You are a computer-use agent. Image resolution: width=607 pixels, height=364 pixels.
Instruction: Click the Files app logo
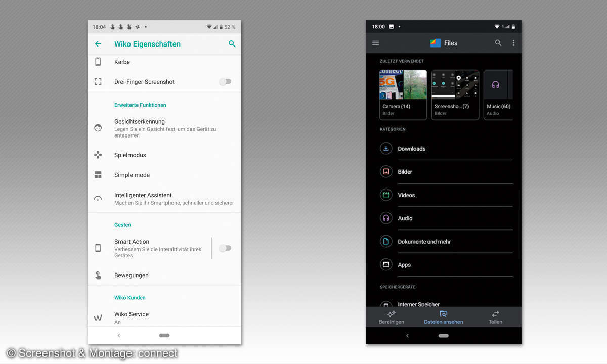click(x=436, y=43)
